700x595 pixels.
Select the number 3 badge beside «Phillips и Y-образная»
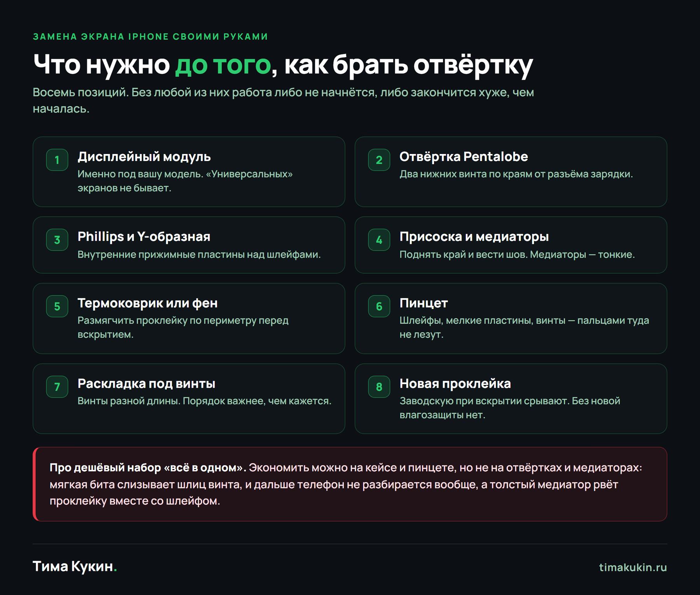(x=57, y=240)
